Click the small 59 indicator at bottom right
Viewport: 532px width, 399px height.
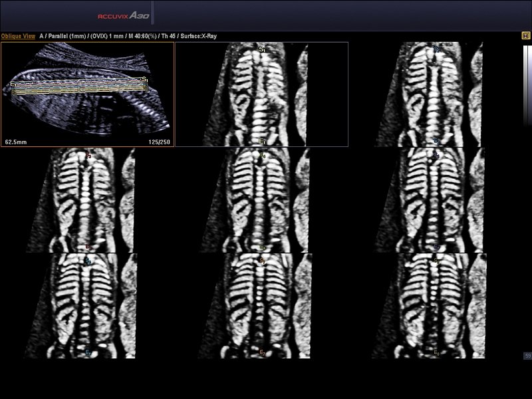point(527,356)
